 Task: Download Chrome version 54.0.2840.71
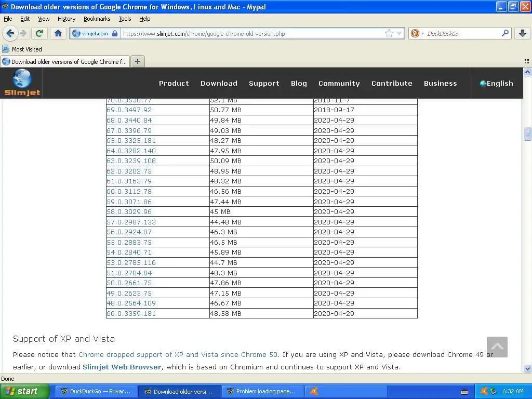pyautogui.click(x=129, y=252)
